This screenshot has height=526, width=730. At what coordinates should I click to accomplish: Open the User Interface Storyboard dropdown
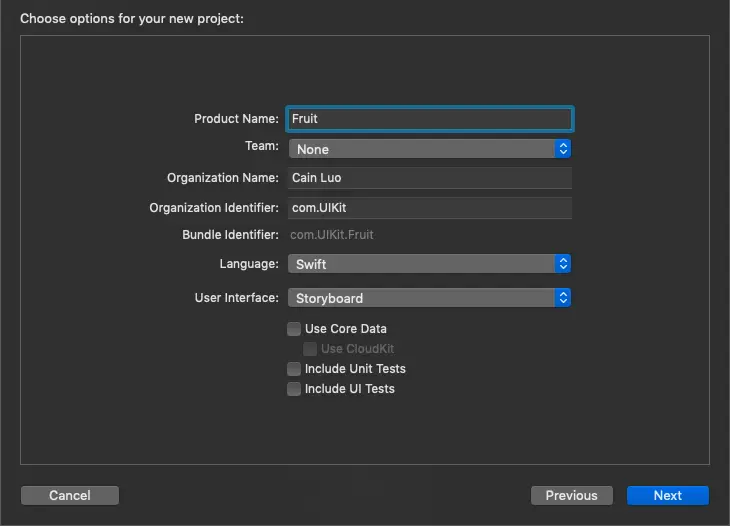tap(422, 298)
